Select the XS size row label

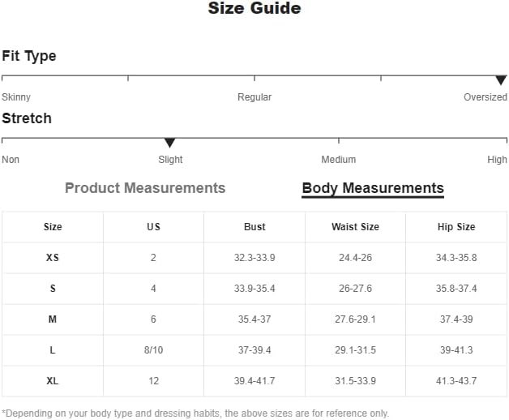53,258
